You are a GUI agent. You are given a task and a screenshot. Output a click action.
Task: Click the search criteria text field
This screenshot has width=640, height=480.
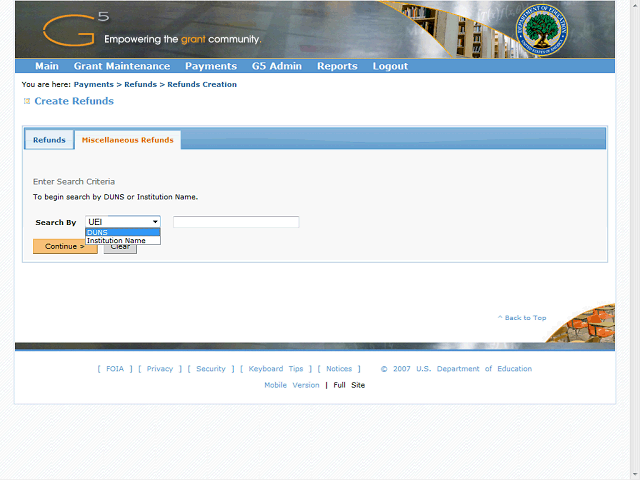[x=236, y=222]
